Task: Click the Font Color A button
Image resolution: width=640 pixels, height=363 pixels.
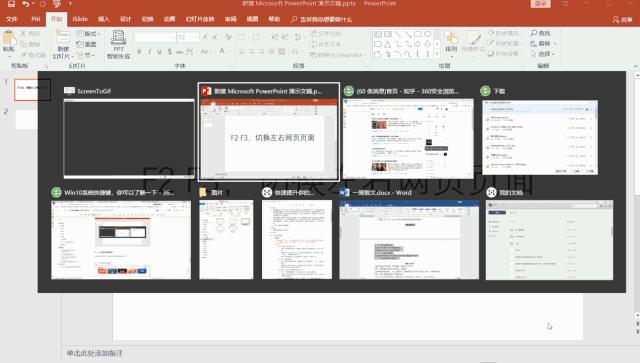Action: [x=222, y=51]
